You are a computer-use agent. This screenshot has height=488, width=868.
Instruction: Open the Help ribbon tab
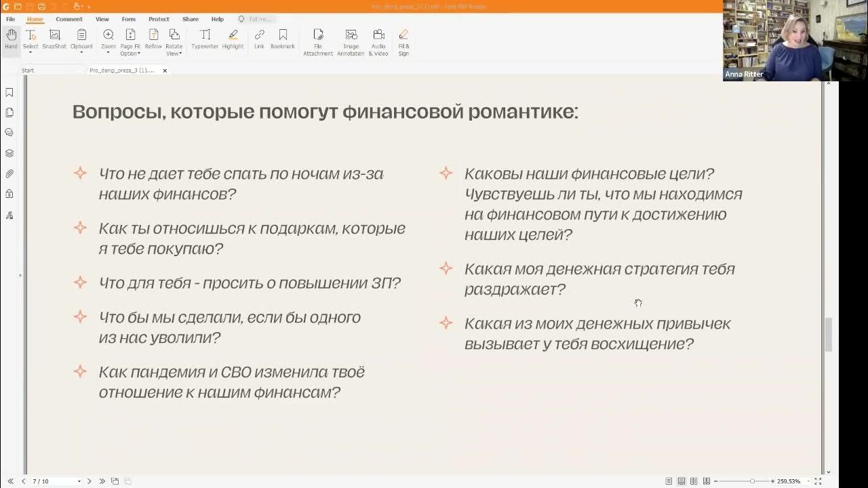click(x=217, y=19)
